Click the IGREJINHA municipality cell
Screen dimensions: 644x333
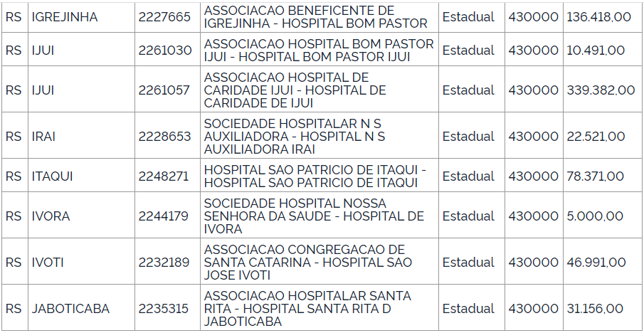point(65,17)
